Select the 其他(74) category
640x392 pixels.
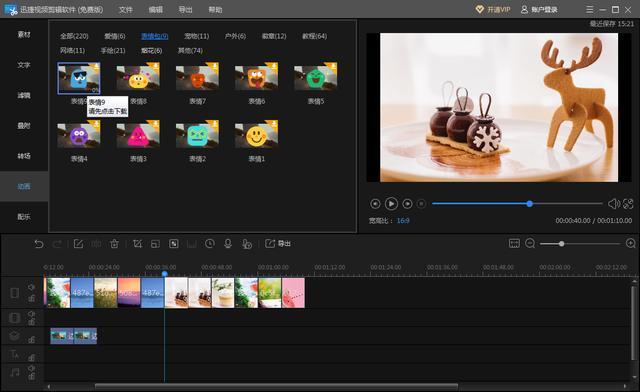(x=190, y=50)
